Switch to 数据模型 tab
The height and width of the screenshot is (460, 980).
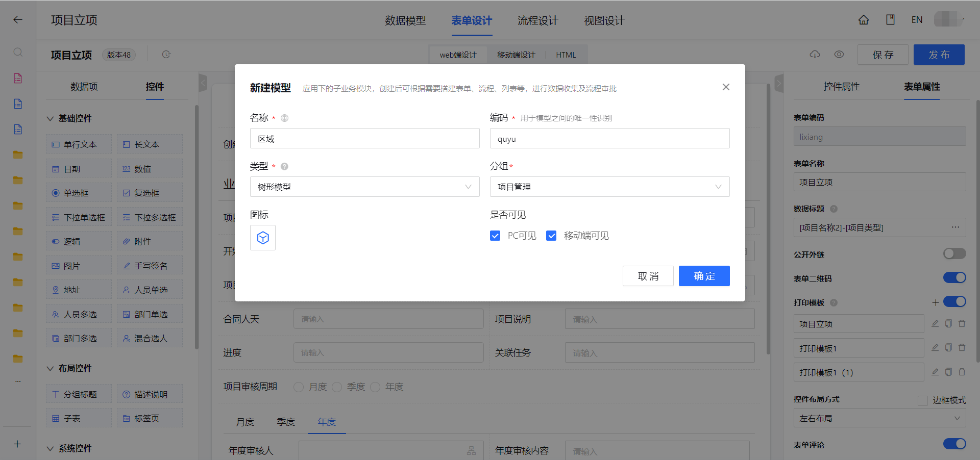click(x=405, y=20)
